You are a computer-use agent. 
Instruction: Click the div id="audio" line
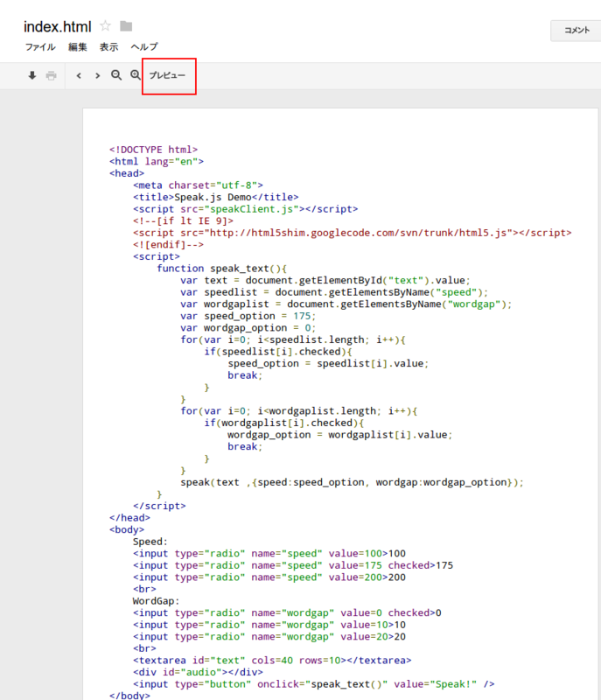pyautogui.click(x=198, y=672)
